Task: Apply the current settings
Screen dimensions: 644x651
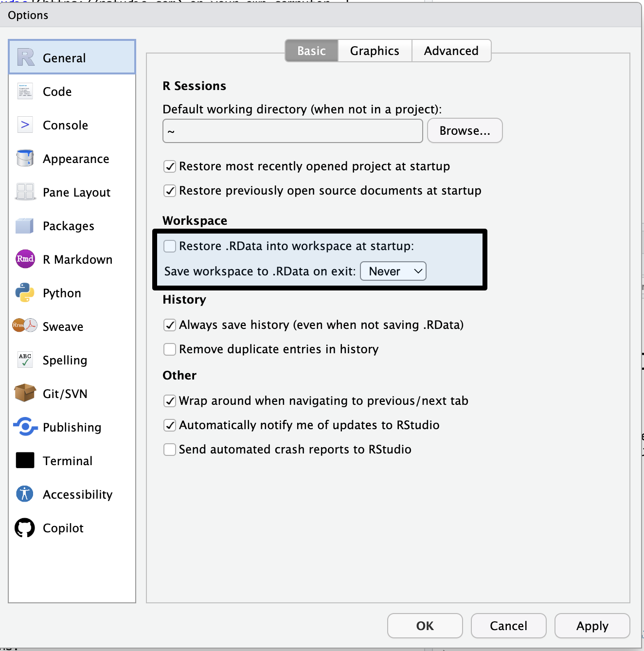Action: tap(591, 626)
